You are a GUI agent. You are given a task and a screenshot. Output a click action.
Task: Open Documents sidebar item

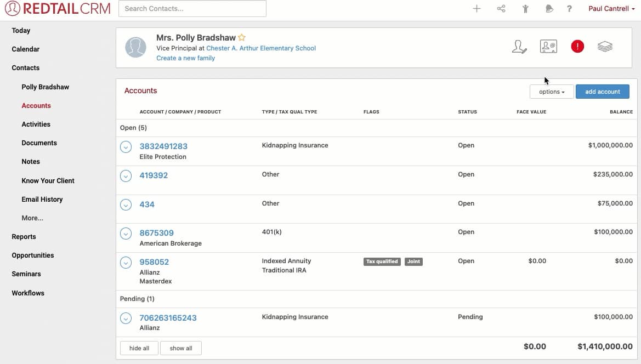point(39,143)
